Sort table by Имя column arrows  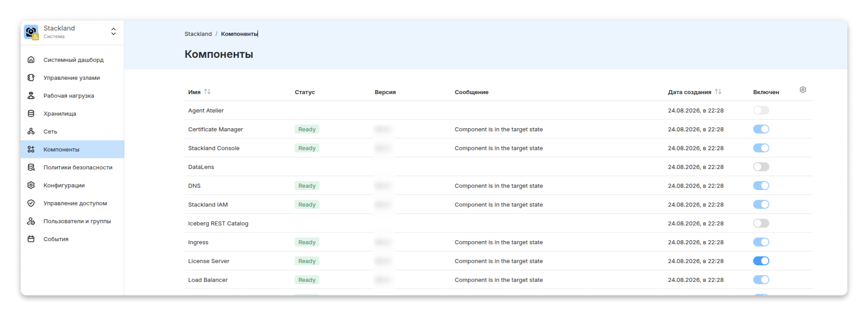pos(207,91)
